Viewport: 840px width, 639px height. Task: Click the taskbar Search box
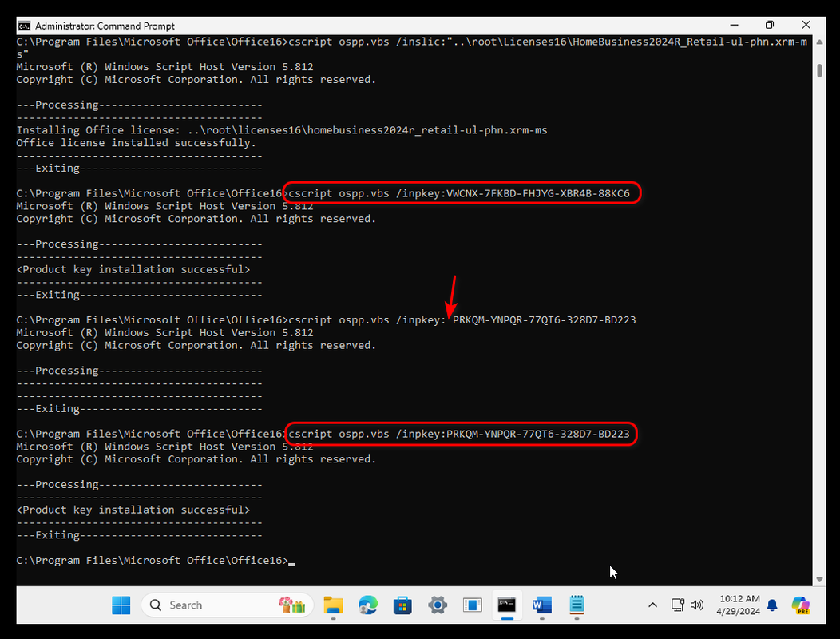click(227, 605)
